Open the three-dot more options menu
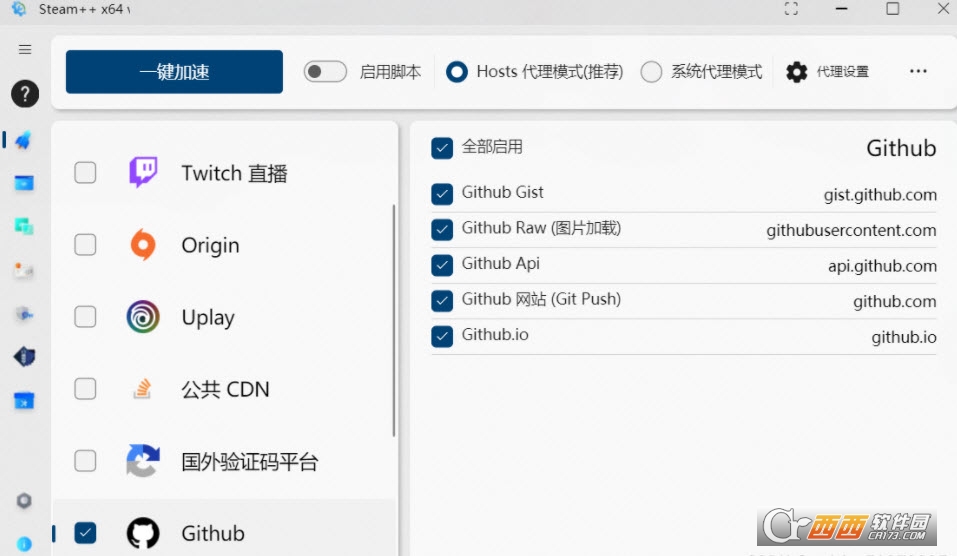The height and width of the screenshot is (556, 957). point(918,71)
